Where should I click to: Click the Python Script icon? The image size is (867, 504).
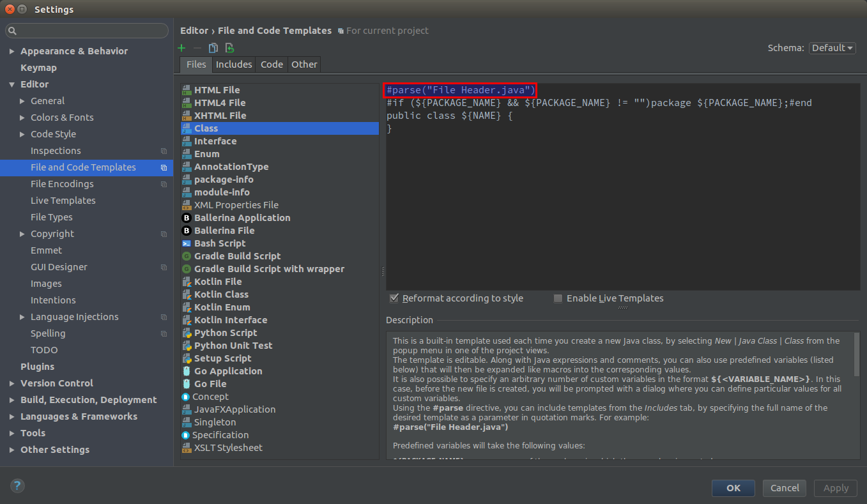coord(187,333)
